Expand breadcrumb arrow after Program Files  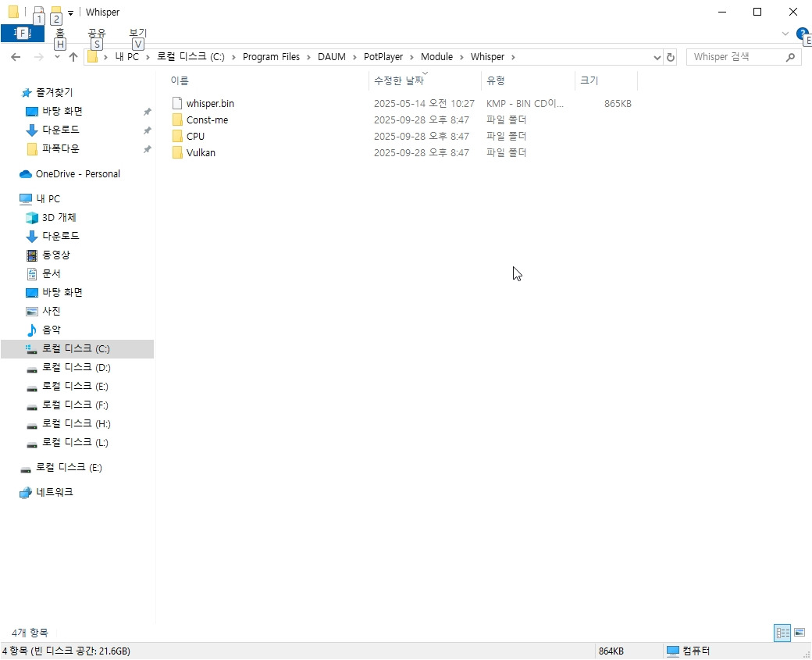pyautogui.click(x=308, y=57)
